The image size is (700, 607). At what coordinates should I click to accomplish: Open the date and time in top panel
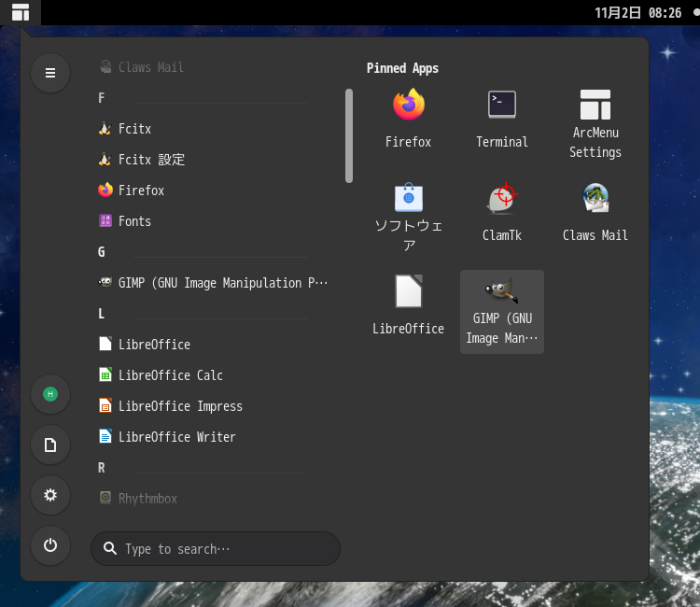[x=638, y=12]
